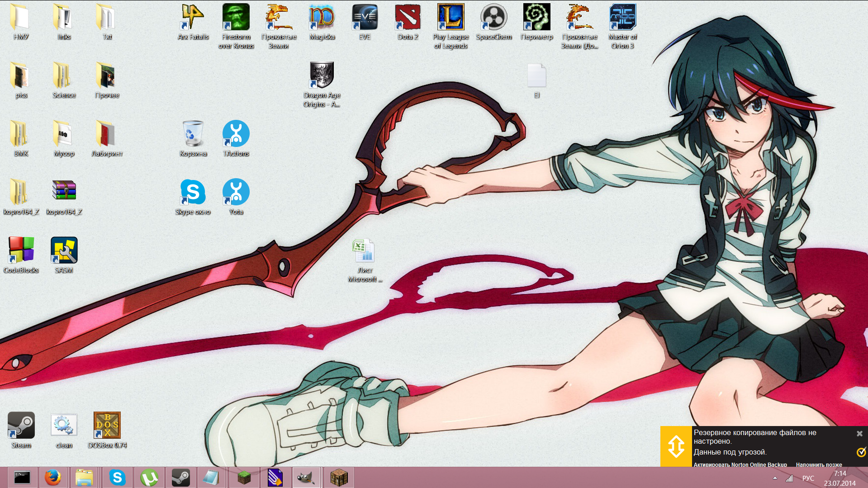Screen dimensions: 868x488
Task: Open Steam from the taskbar
Action: click(x=180, y=478)
